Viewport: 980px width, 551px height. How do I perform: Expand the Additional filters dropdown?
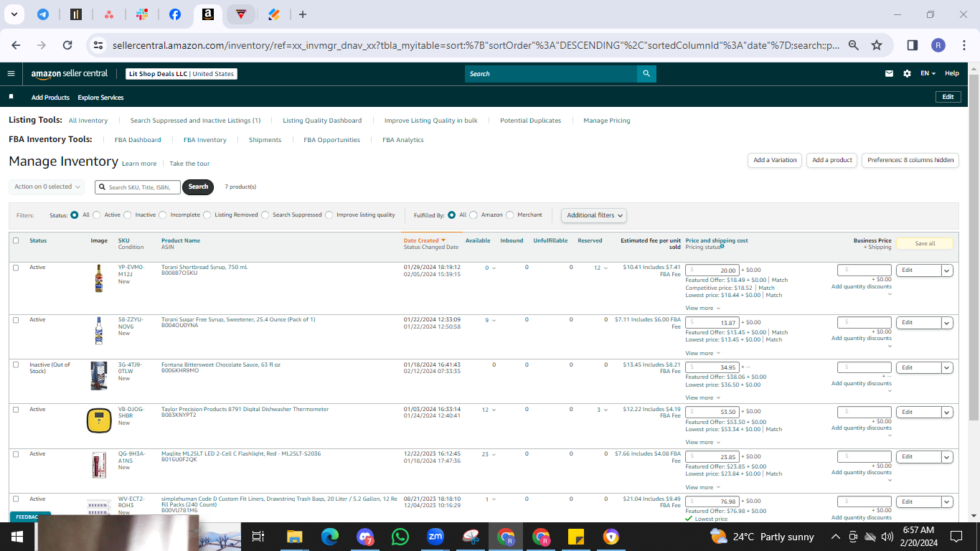point(593,215)
